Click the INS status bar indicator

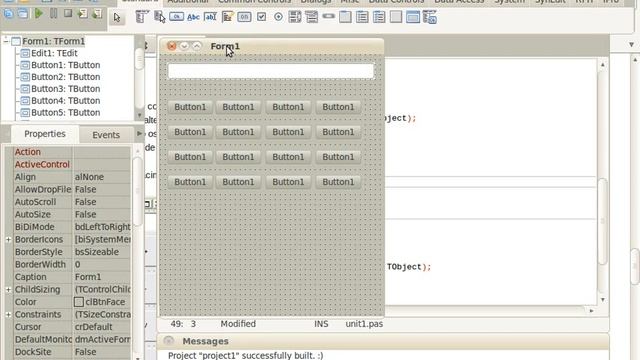coord(321,324)
